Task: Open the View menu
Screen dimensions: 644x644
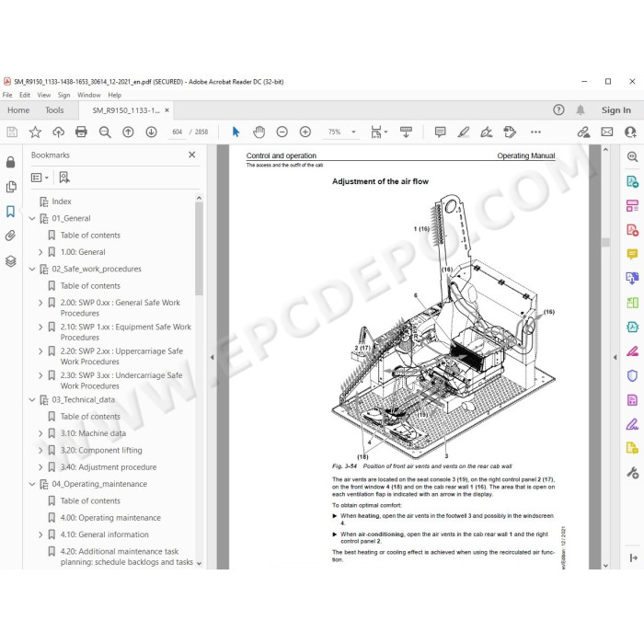Action: coord(44,95)
